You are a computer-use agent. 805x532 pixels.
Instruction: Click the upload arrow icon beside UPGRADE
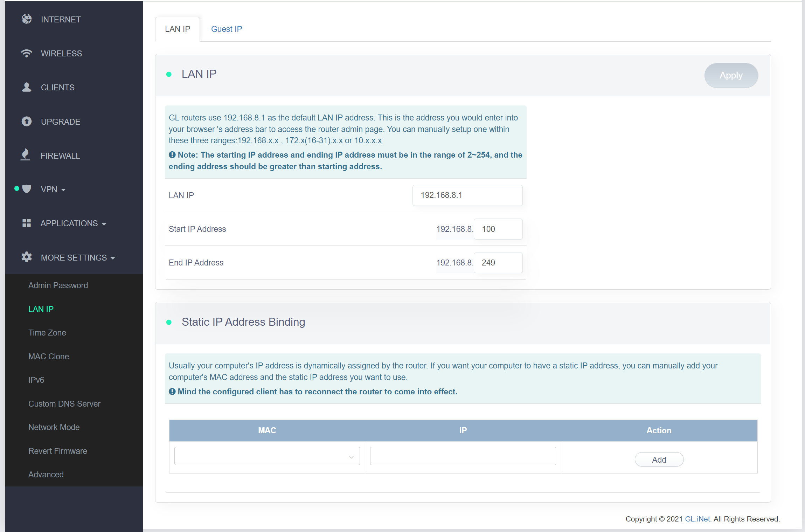tap(27, 121)
